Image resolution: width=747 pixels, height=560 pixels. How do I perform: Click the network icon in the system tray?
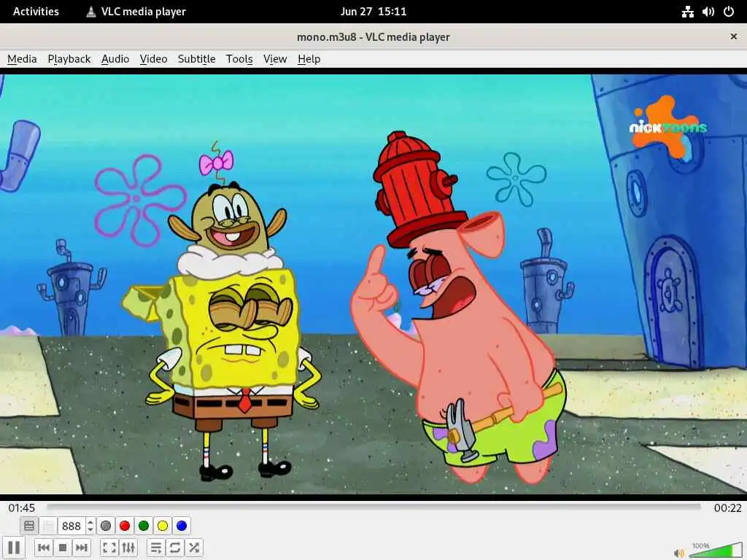click(x=687, y=12)
